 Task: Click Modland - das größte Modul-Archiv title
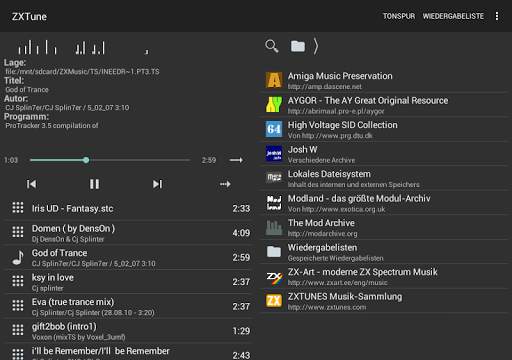click(359, 199)
